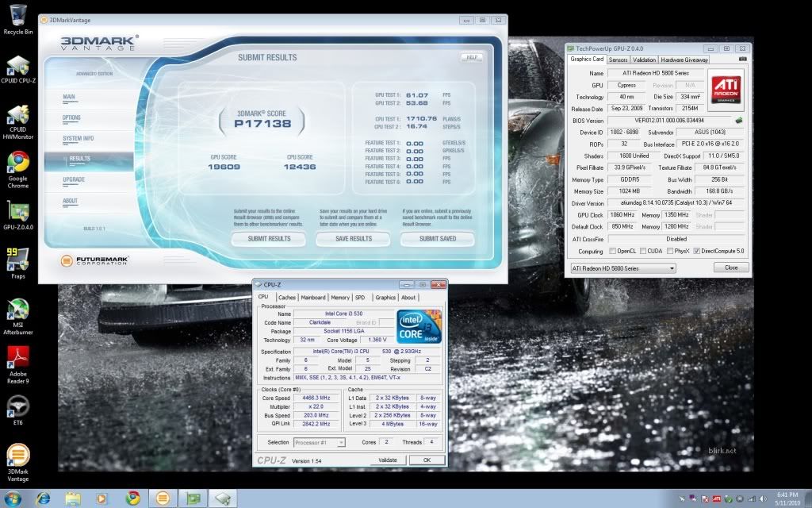Enable the OpenCL checkbox in GPU-Z
812x508 pixels.
[x=612, y=251]
